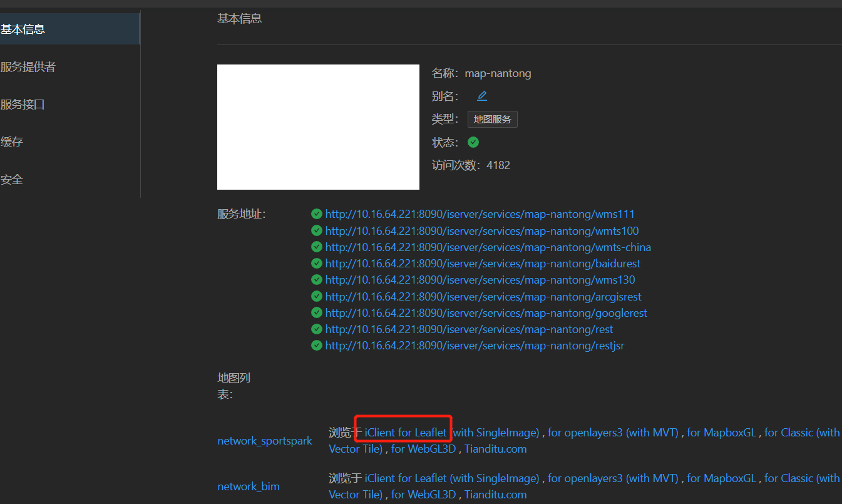
Task: Click the green status check icon next to 状态
Action: click(473, 142)
